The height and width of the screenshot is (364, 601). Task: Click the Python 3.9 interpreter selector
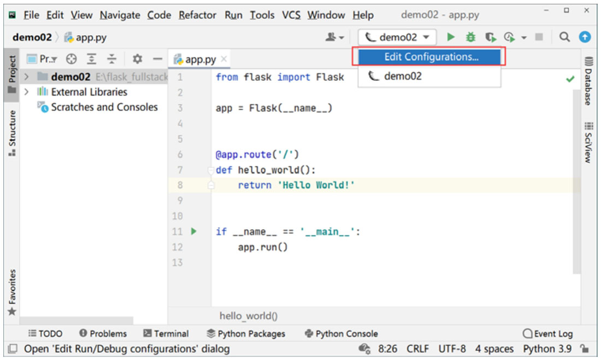(547, 349)
